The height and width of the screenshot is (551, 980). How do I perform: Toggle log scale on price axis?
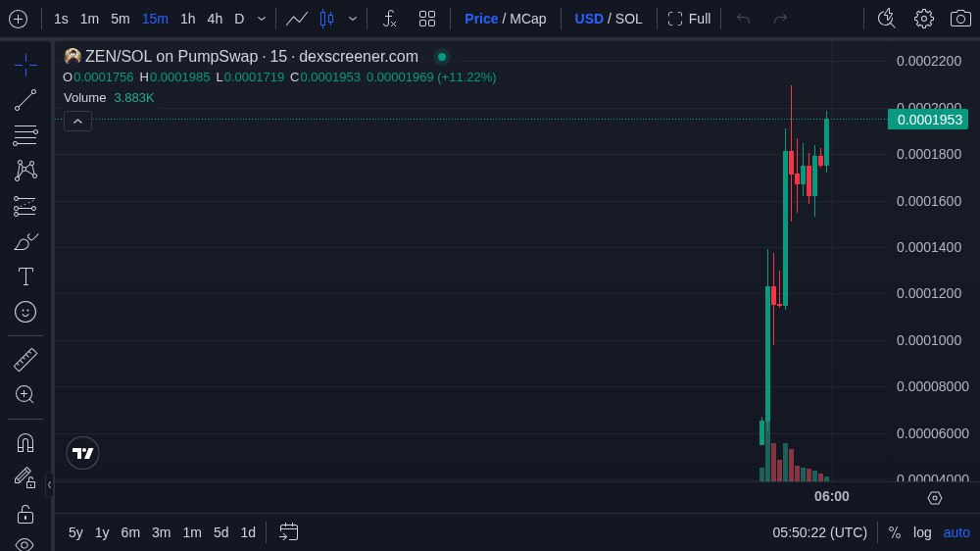click(922, 532)
